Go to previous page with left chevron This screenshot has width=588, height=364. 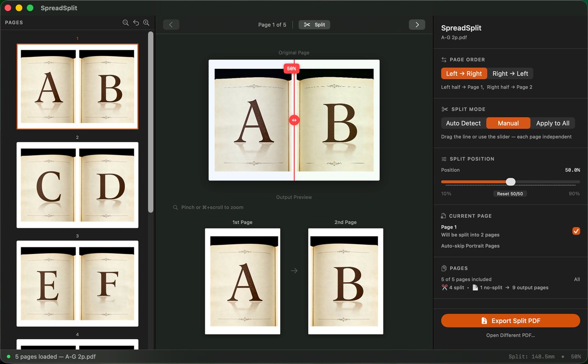[171, 25]
